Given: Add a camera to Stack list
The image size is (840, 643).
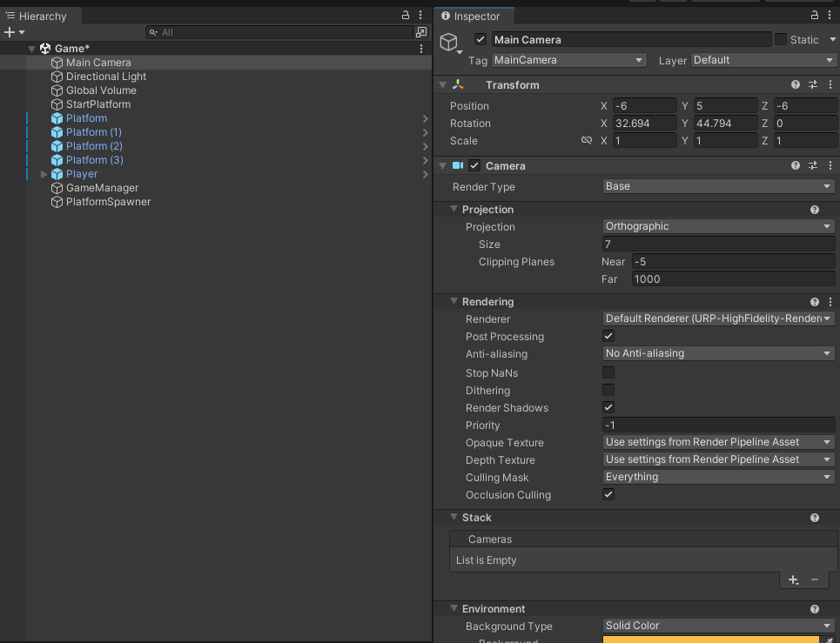Looking at the screenshot, I should (793, 579).
